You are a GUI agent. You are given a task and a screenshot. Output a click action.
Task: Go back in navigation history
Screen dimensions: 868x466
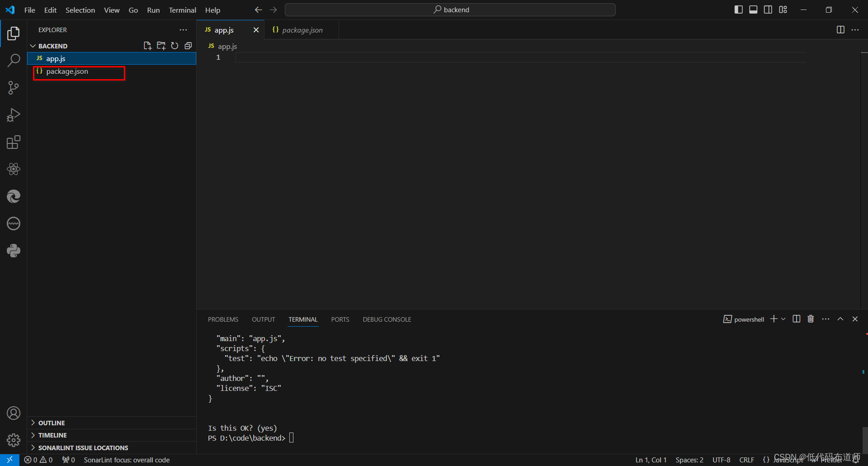click(x=259, y=10)
